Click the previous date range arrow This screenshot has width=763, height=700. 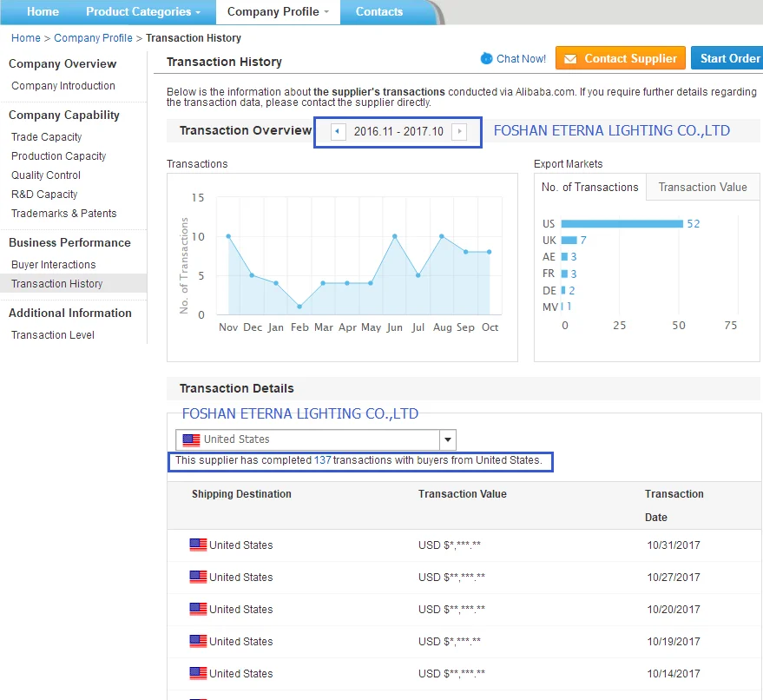[x=338, y=132]
